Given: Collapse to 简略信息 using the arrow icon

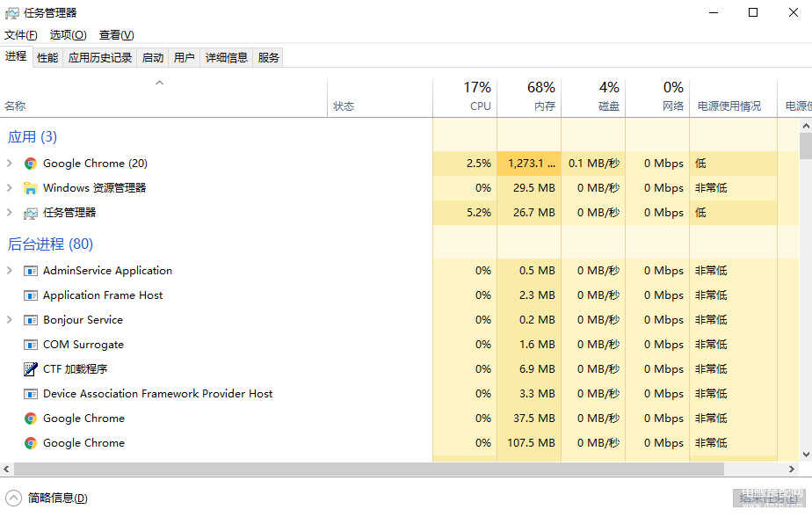Looking at the screenshot, I should tap(13, 499).
